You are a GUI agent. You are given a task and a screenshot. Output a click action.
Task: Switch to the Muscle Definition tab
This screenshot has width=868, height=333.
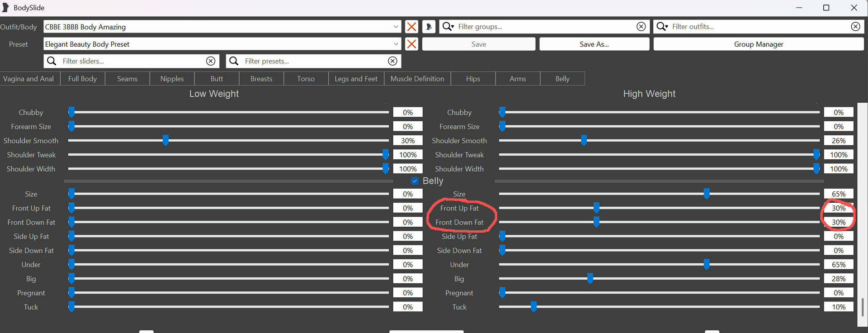tap(417, 79)
